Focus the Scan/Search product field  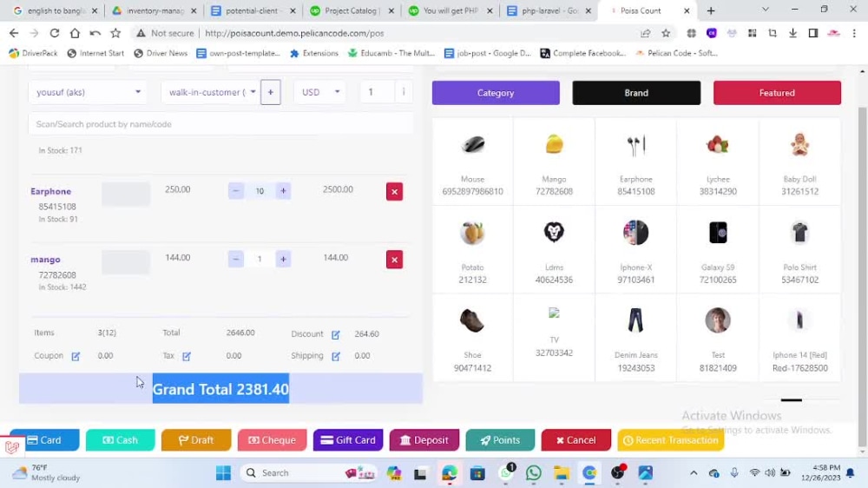(x=220, y=124)
